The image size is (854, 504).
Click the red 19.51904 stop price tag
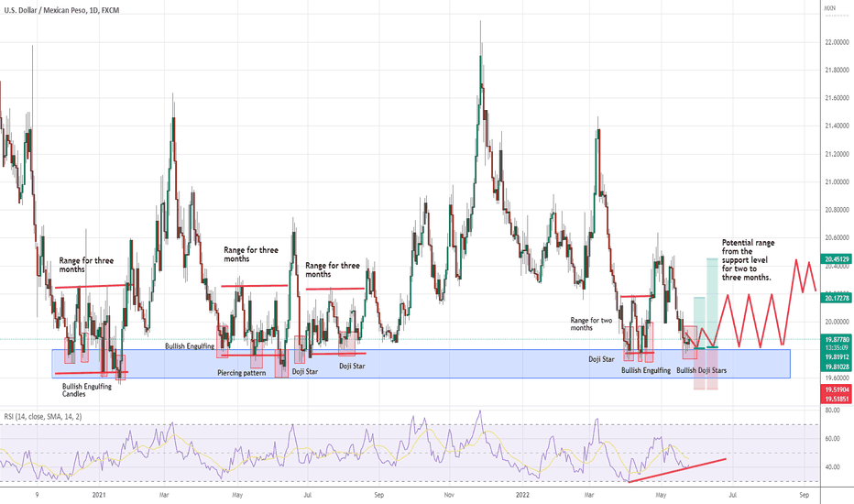tap(837, 389)
